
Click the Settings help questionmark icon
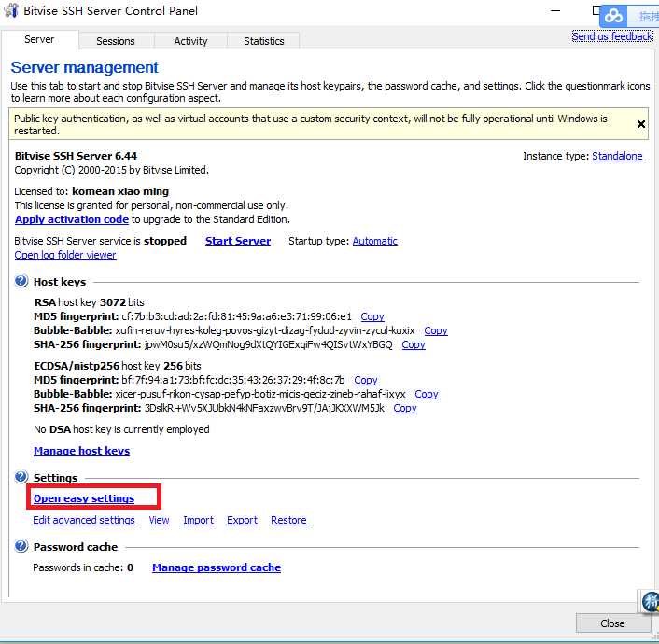tap(21, 477)
